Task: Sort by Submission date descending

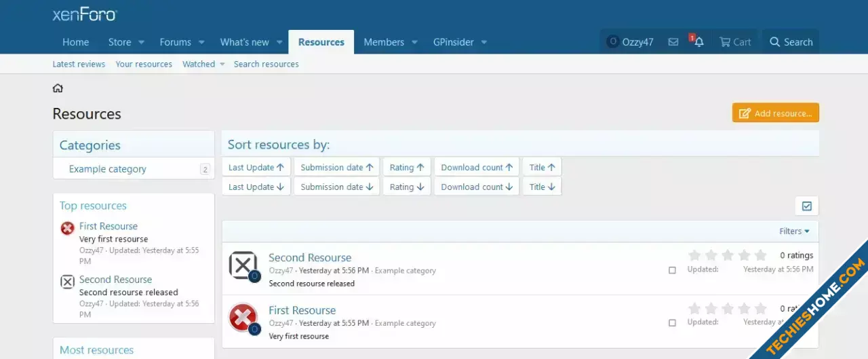Action: coord(337,187)
